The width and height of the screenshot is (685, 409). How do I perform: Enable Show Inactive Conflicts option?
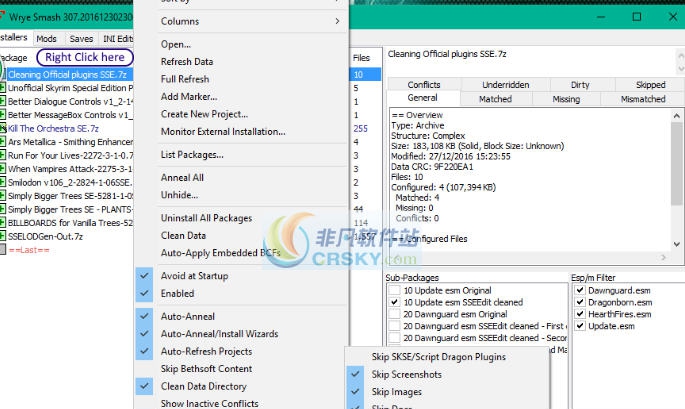[x=241, y=403]
